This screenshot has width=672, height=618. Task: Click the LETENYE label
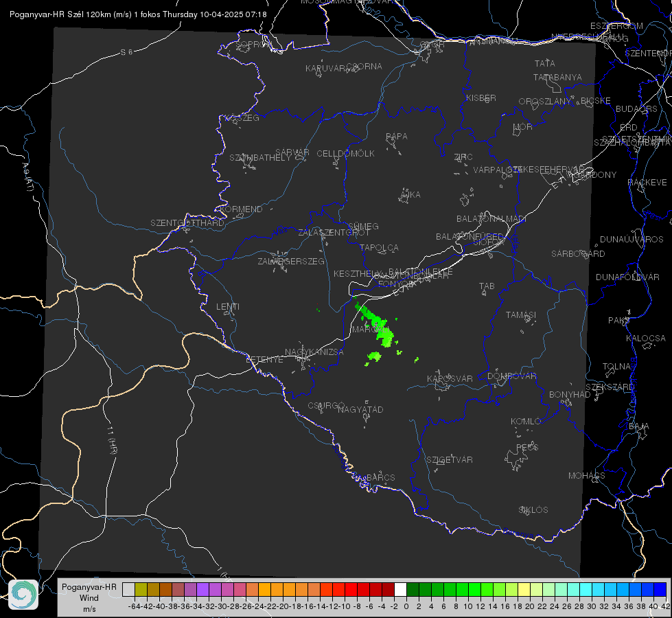click(264, 360)
